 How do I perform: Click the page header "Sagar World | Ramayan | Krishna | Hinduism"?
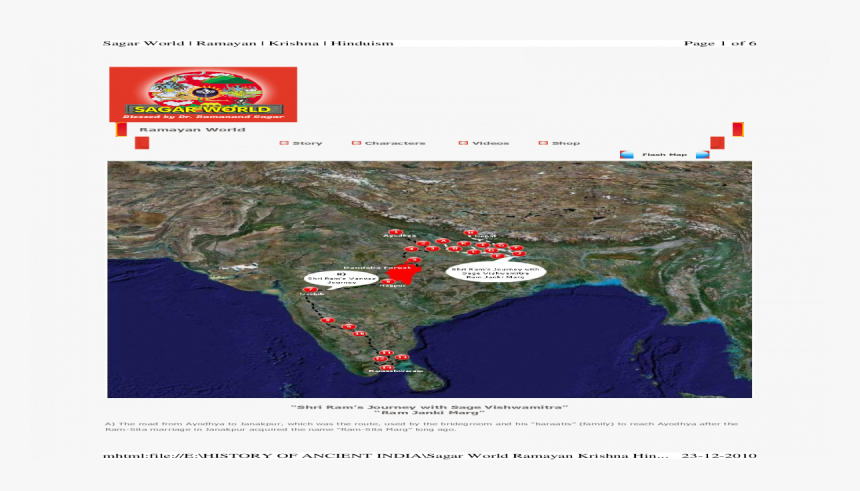248,43
